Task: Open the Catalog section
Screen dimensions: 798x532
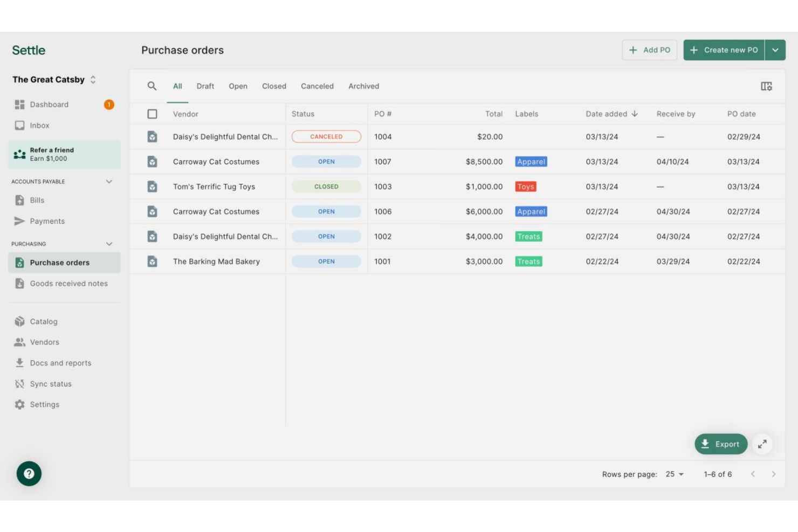Action: 43,321
